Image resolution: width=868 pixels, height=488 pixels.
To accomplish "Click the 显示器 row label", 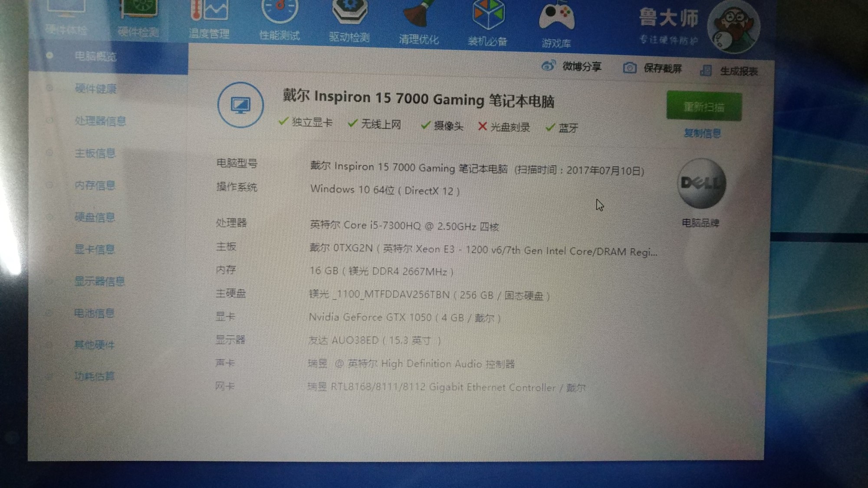I will (x=230, y=339).
